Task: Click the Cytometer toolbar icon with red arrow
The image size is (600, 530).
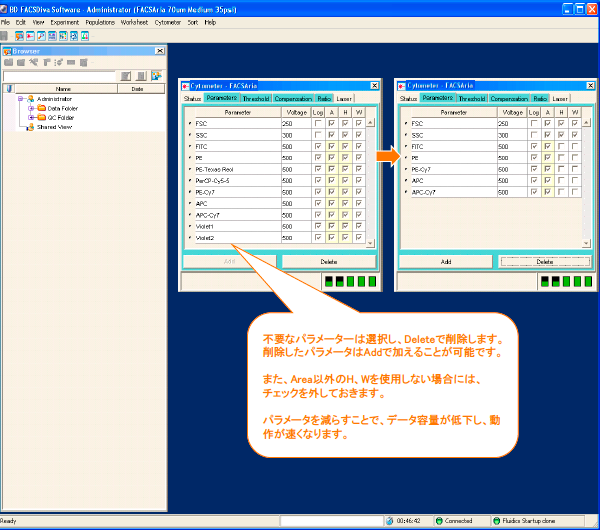Action: (30, 36)
